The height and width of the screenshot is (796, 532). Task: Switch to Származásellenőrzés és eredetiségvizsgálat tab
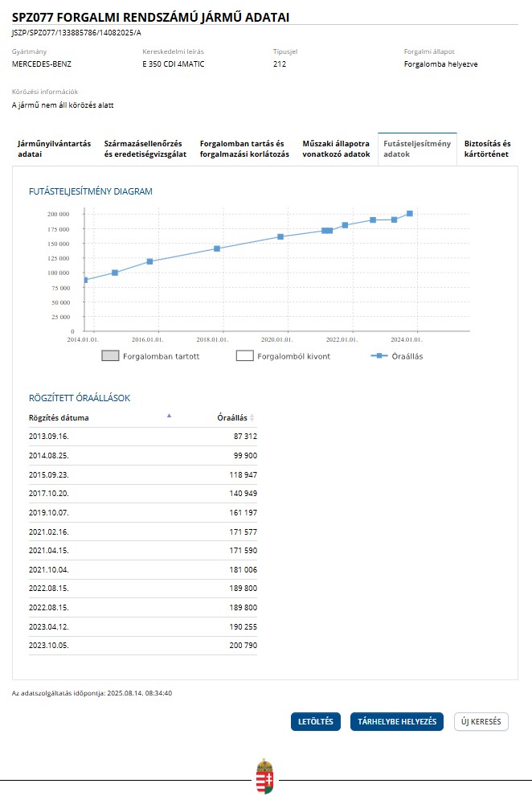[x=145, y=149]
